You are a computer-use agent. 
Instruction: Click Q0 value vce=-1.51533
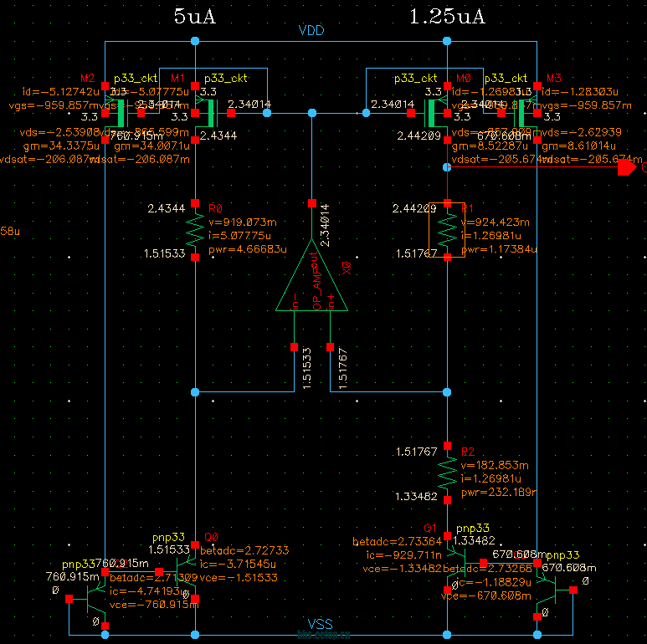tap(239, 578)
